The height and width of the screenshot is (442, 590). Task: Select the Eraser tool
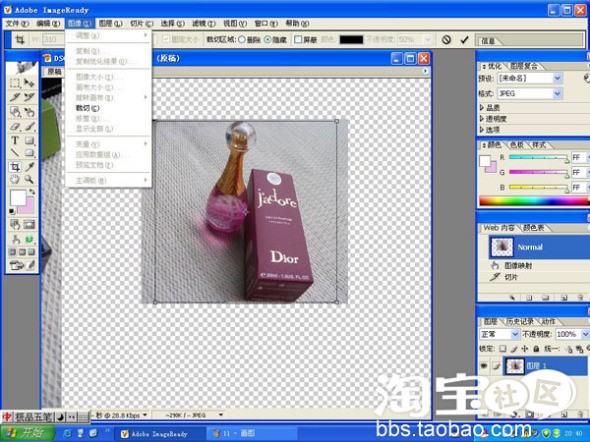[x=15, y=127]
